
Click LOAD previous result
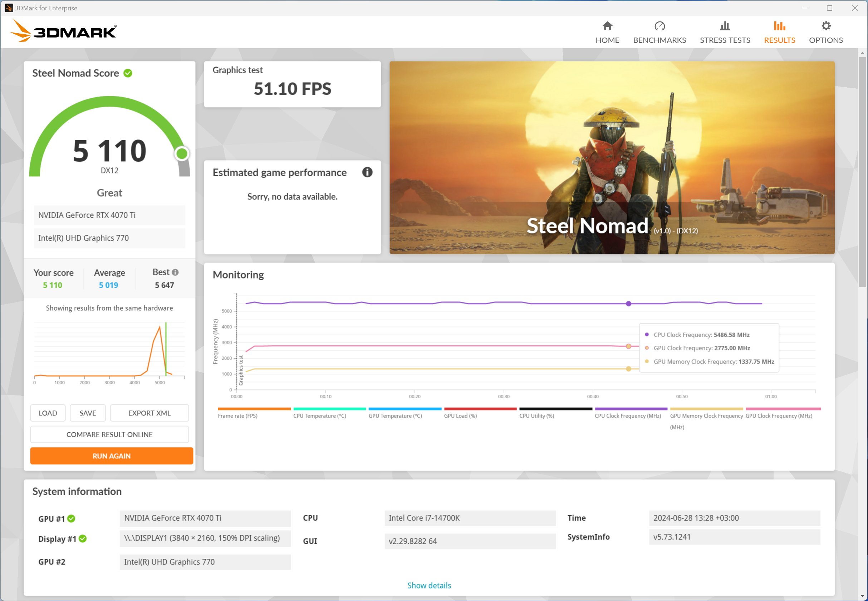tap(47, 413)
